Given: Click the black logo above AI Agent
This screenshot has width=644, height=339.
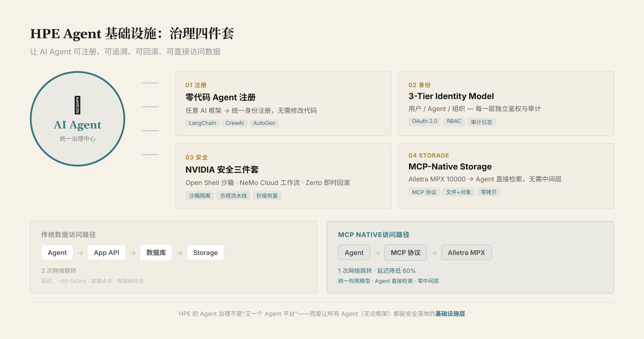Looking at the screenshot, I should click(78, 105).
